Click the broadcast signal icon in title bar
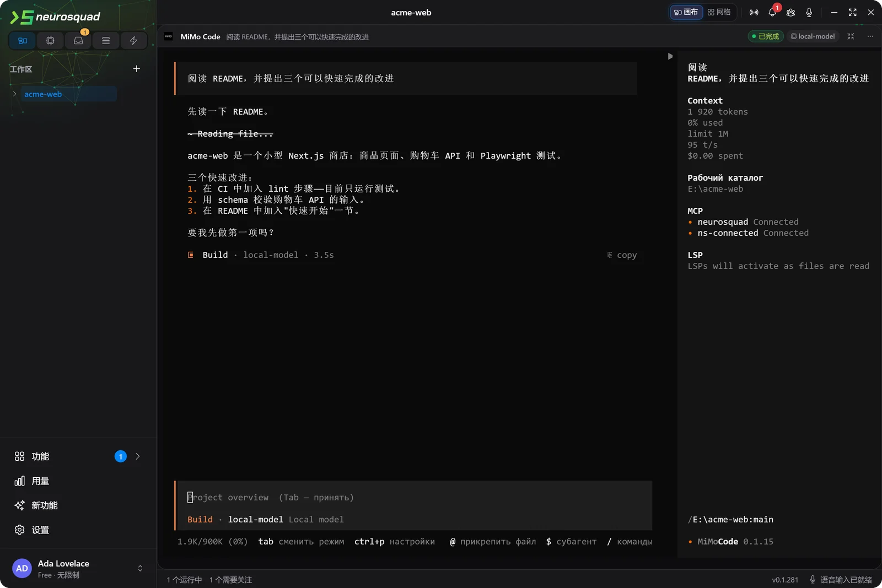Screen dimensions: 882x588 coord(754,12)
